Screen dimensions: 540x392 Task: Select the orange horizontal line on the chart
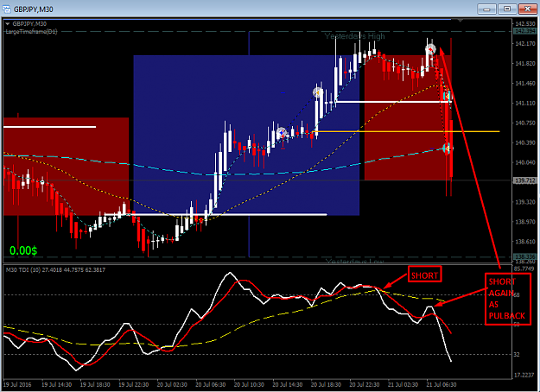coord(405,131)
